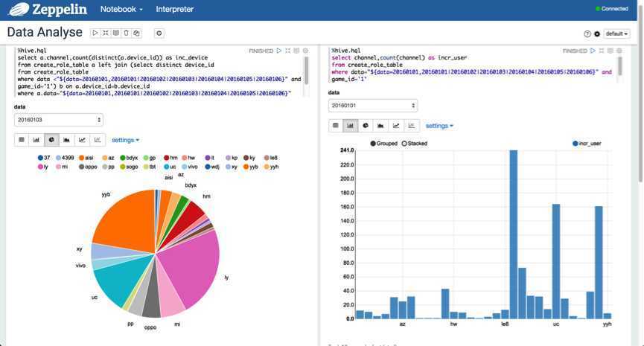Switch right paragraph to pie chart view
The height and width of the screenshot is (346, 644).
[x=366, y=126]
